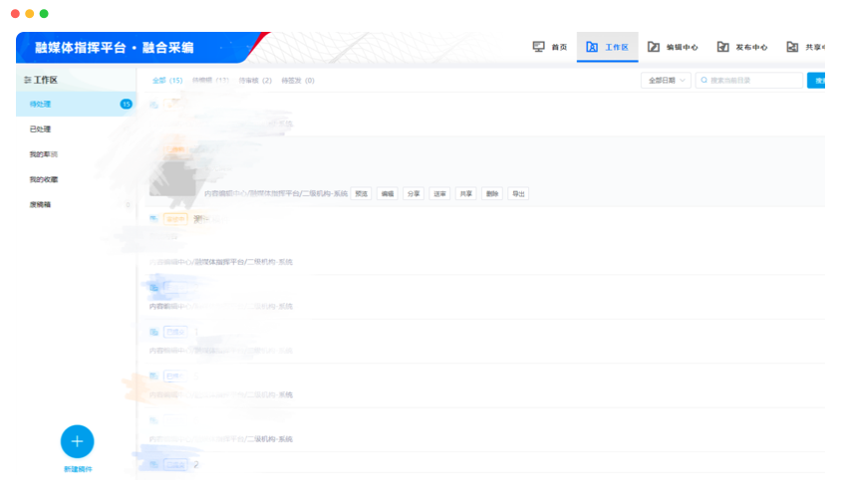Open the 发布中心 tab
Viewport: 841px width, 504px height.
(742, 47)
